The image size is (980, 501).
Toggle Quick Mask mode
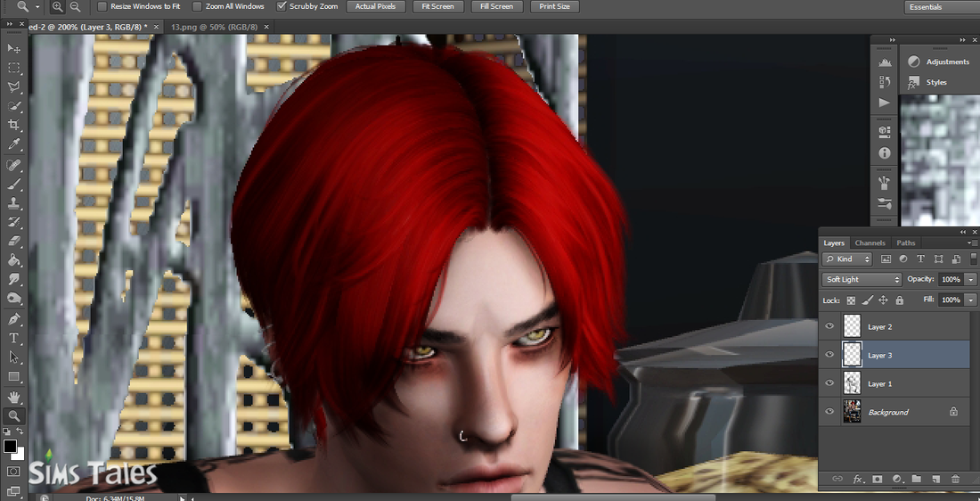click(x=13, y=471)
